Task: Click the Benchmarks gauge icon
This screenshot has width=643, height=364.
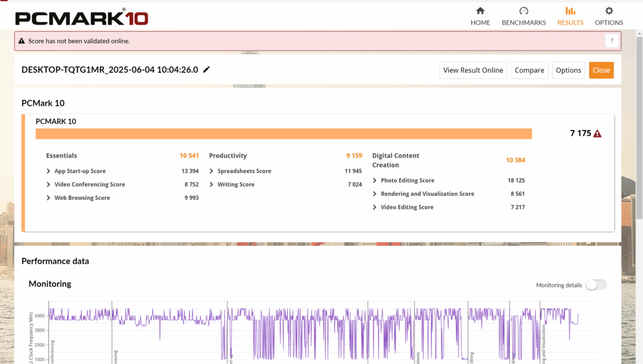Action: click(524, 10)
